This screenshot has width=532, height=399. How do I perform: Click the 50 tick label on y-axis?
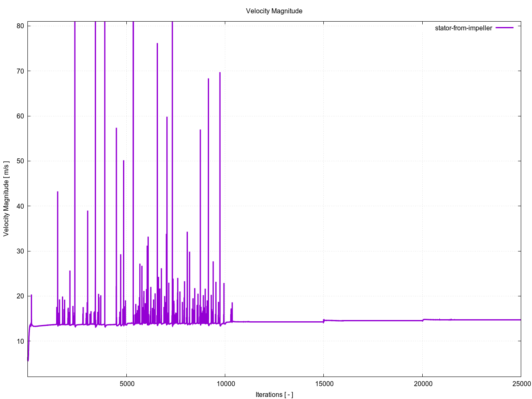click(x=20, y=161)
